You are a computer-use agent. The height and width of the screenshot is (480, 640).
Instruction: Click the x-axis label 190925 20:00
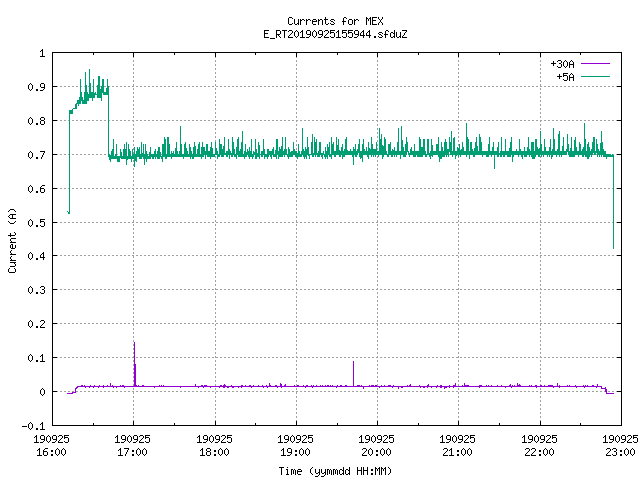coord(376,445)
